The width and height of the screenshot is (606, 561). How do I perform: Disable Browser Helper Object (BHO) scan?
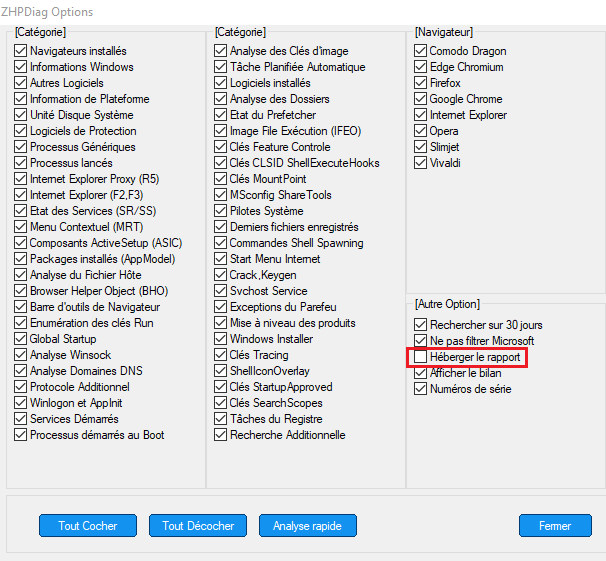click(21, 291)
